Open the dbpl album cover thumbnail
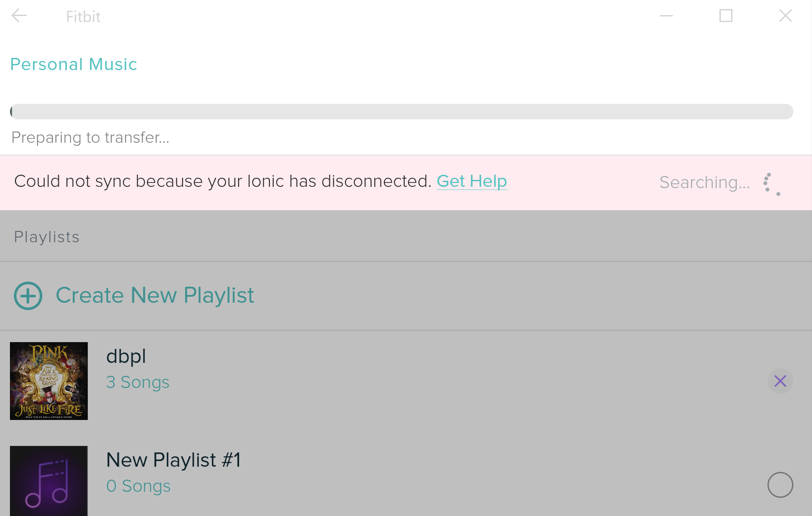The width and height of the screenshot is (812, 516). point(49,381)
